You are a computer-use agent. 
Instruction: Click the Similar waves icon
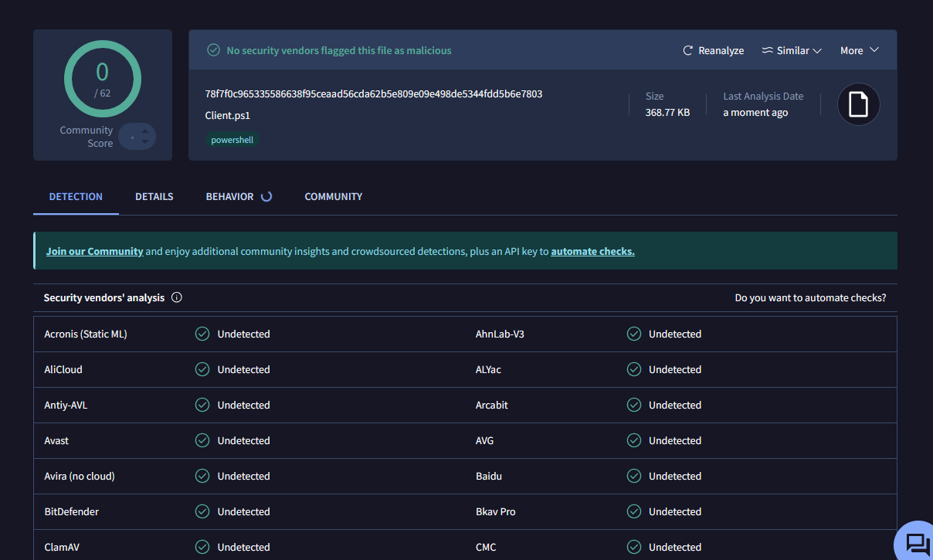click(765, 49)
